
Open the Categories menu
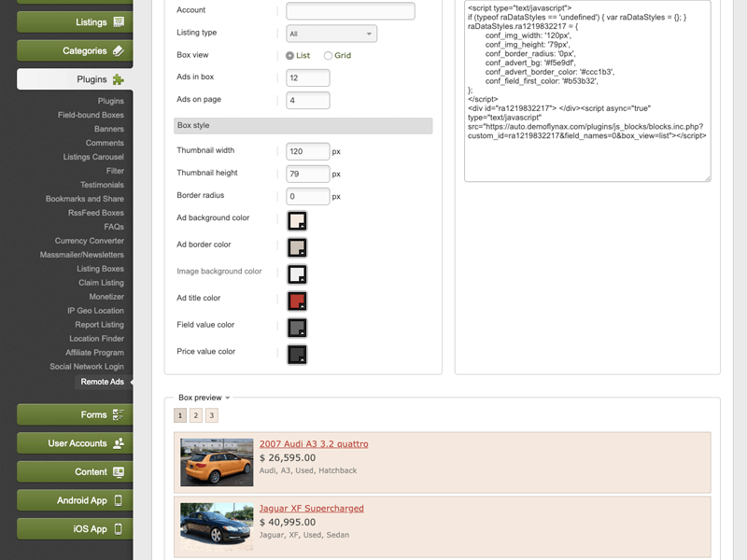coord(75,50)
